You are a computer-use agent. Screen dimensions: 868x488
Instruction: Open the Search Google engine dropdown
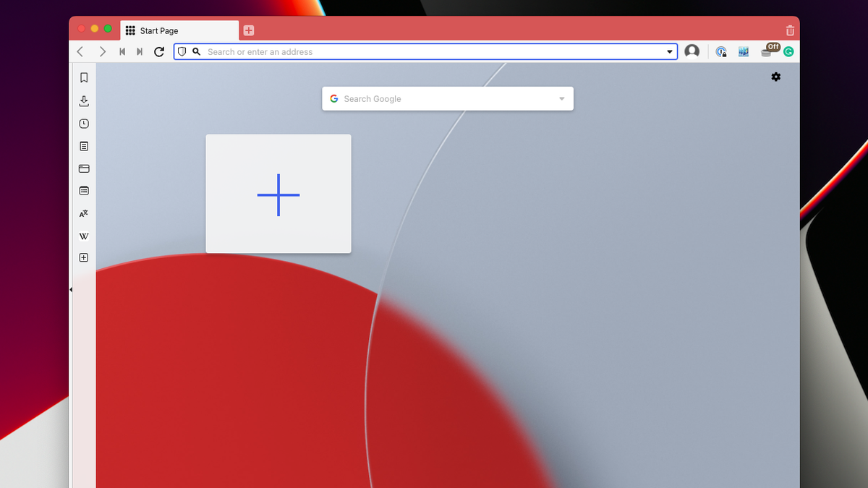click(561, 98)
